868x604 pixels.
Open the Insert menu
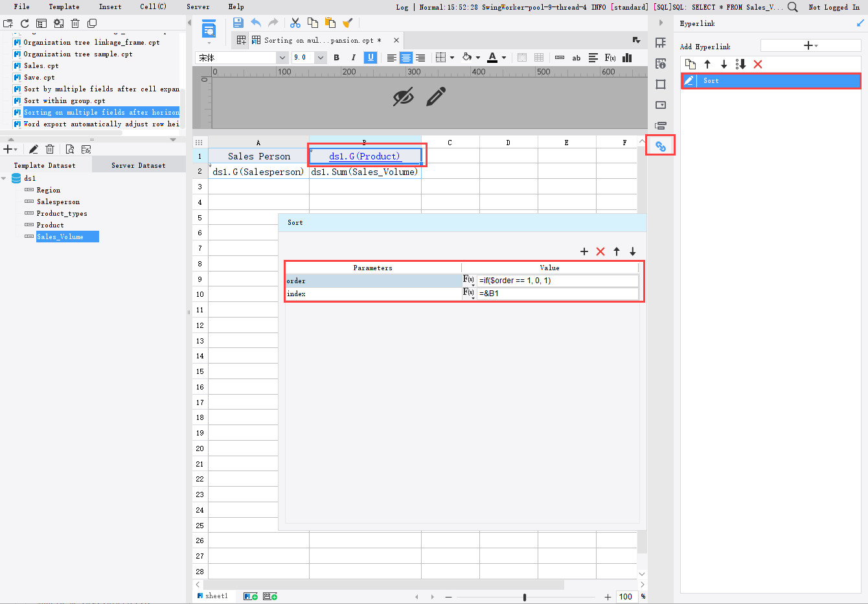tap(110, 6)
